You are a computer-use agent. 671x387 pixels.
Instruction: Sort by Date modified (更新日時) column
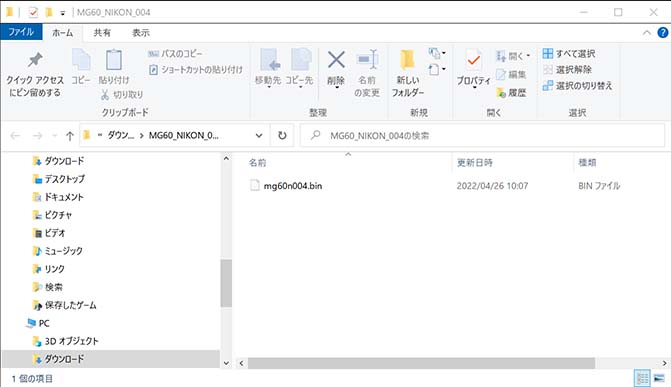[475, 163]
